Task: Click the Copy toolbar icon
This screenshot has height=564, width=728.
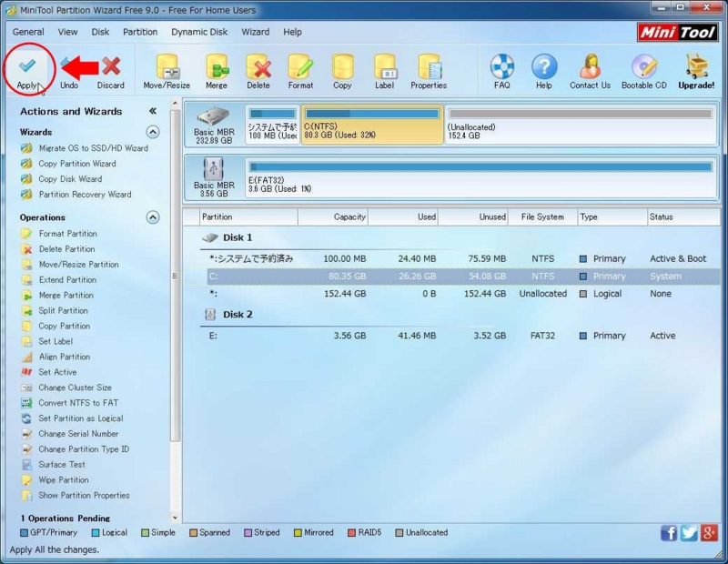Action: tap(342, 66)
